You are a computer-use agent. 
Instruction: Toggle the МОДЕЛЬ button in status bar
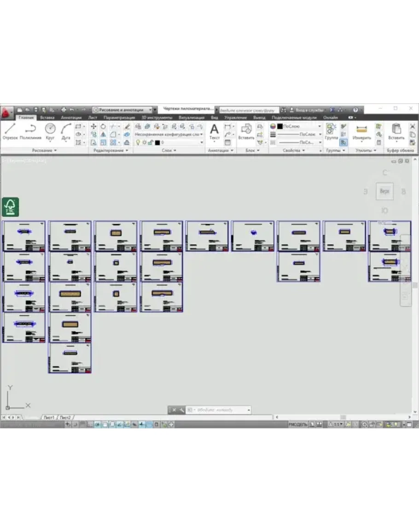point(297,424)
